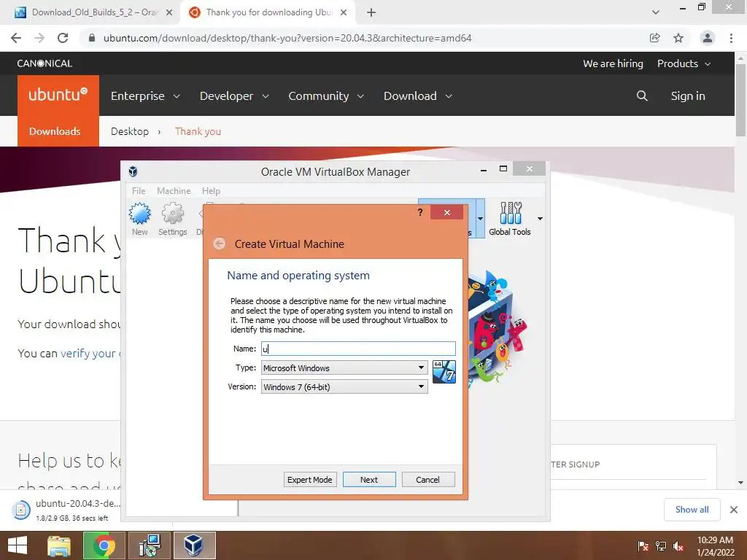Open the Help menu in VirtualBox
Image resolution: width=747 pixels, height=560 pixels.
tap(211, 190)
